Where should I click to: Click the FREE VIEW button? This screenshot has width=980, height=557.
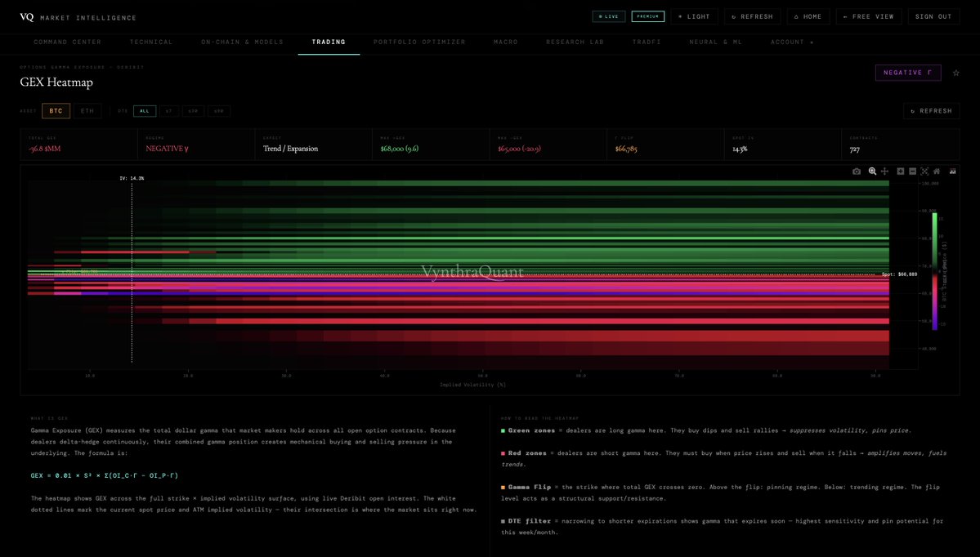point(869,17)
